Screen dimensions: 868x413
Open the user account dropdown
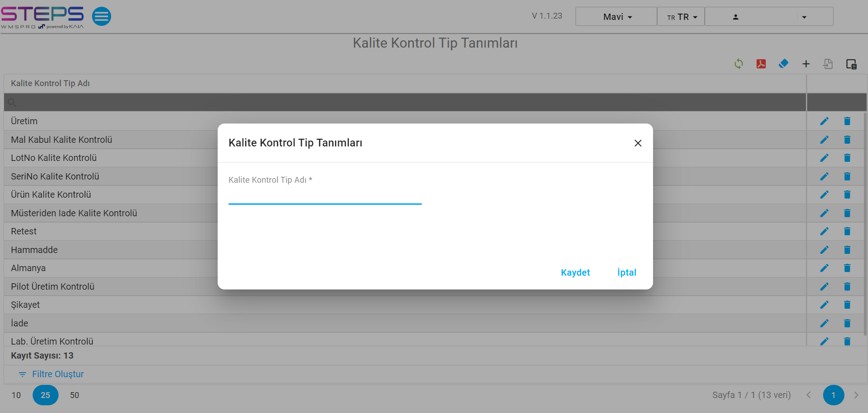point(769,16)
